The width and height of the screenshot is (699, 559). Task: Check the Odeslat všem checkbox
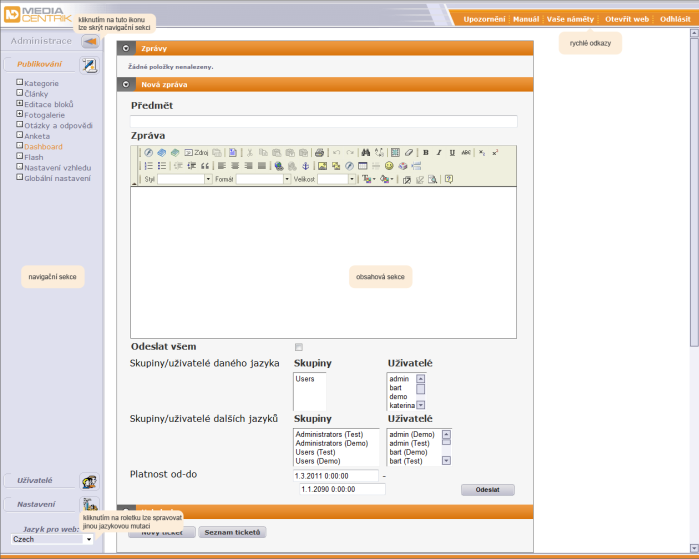click(299, 347)
